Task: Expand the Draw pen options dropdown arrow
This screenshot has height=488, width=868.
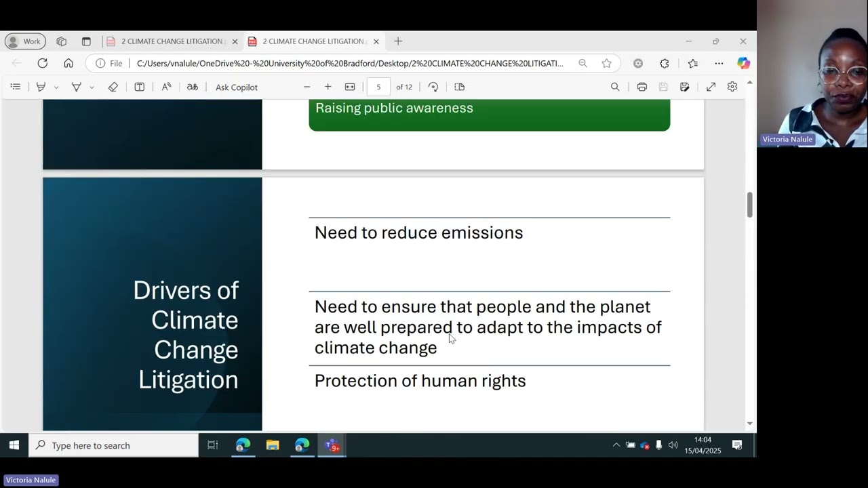Action: [x=92, y=87]
